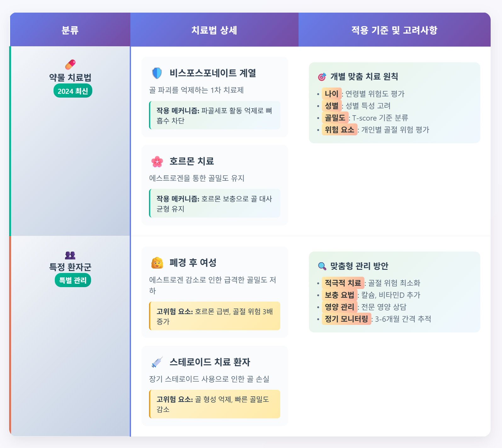Click the 파골세포 작용 메커니즘 box
502x448 pixels.
click(x=215, y=115)
